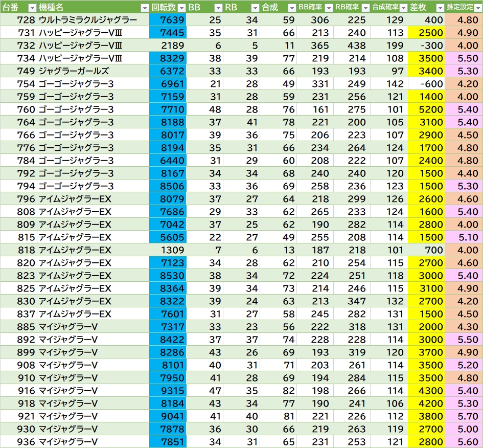Image resolution: width=483 pixels, height=448 pixels.
Task: Open the 合成 column filter dropdown
Action: point(292,8)
